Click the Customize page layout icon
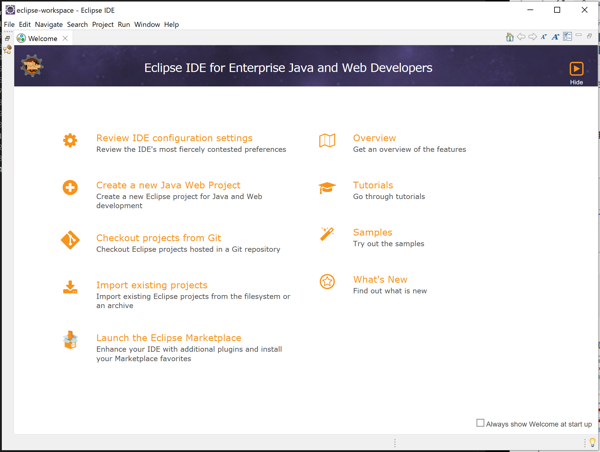600x452 pixels. (x=567, y=37)
